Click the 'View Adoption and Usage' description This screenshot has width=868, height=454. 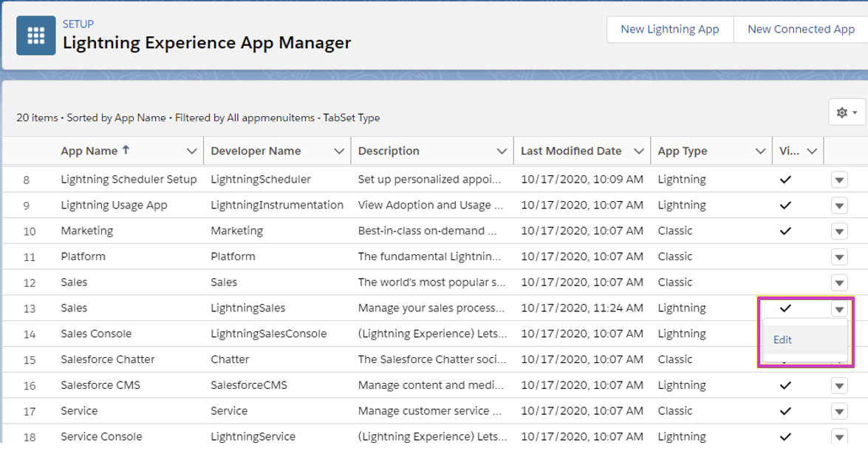(x=430, y=205)
